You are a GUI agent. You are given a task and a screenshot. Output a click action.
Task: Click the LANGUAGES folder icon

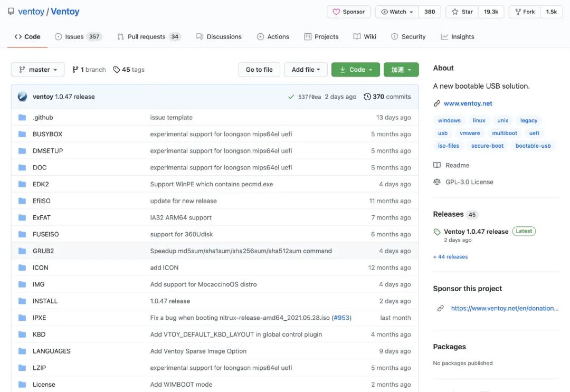point(22,351)
